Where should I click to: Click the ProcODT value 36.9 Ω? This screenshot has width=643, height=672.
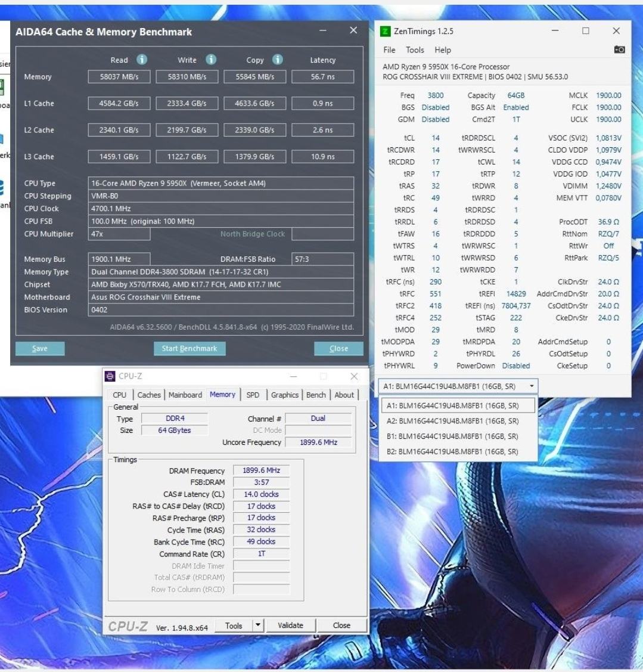pos(608,222)
